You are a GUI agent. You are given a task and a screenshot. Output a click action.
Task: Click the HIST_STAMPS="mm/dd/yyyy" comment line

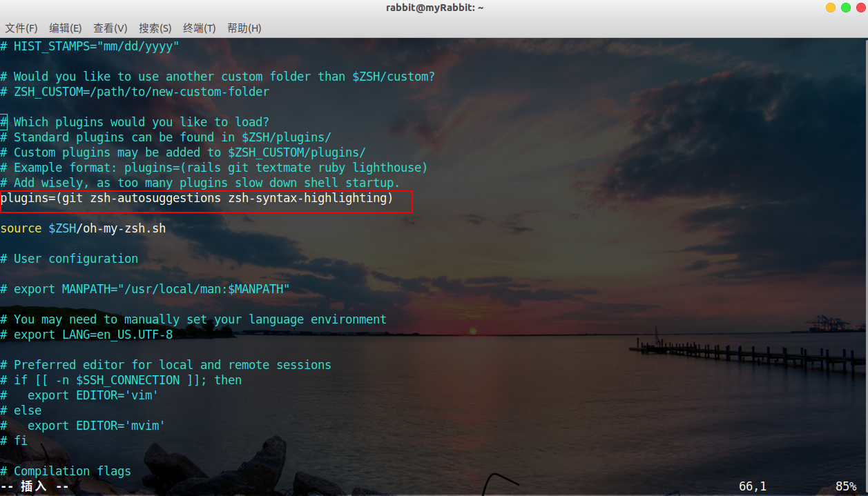click(90, 46)
